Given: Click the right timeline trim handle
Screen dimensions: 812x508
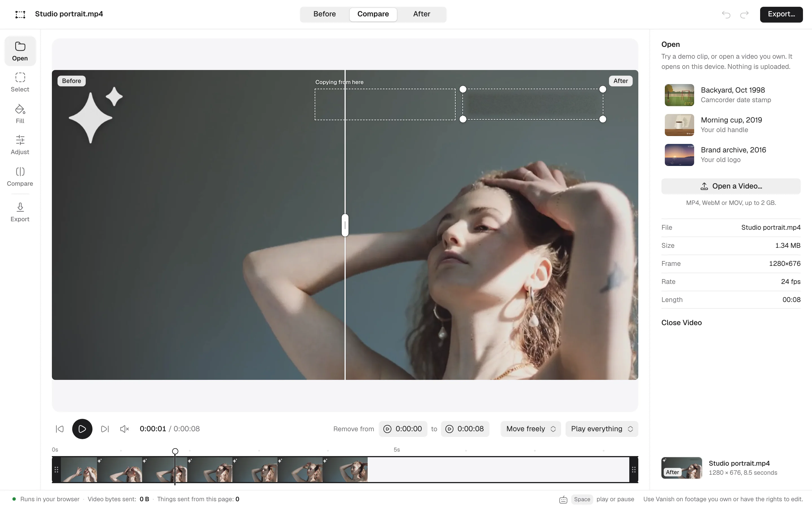Looking at the screenshot, I should pyautogui.click(x=634, y=469).
